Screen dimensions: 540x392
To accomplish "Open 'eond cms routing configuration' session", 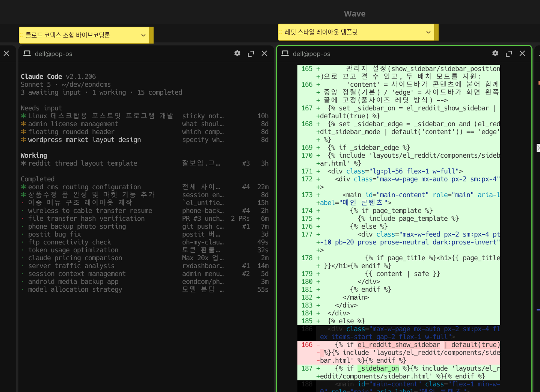I will (x=145, y=187).
